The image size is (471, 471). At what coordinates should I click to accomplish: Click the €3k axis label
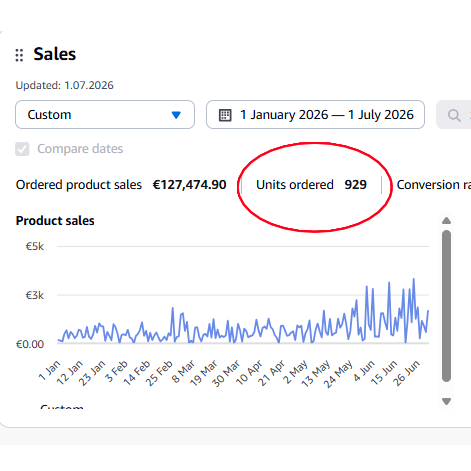(x=35, y=295)
